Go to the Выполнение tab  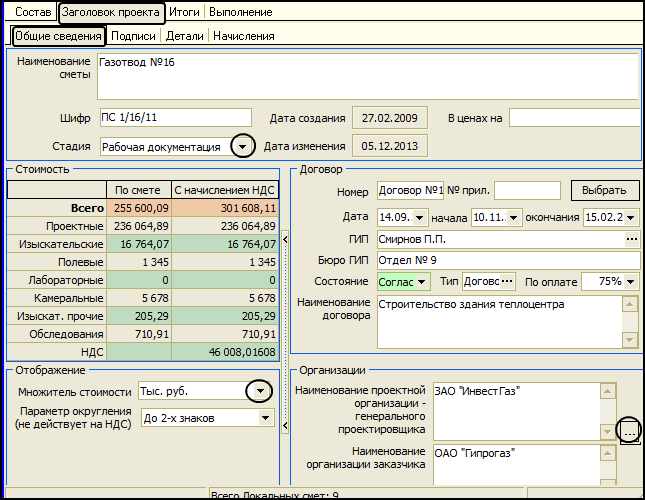tap(240, 13)
